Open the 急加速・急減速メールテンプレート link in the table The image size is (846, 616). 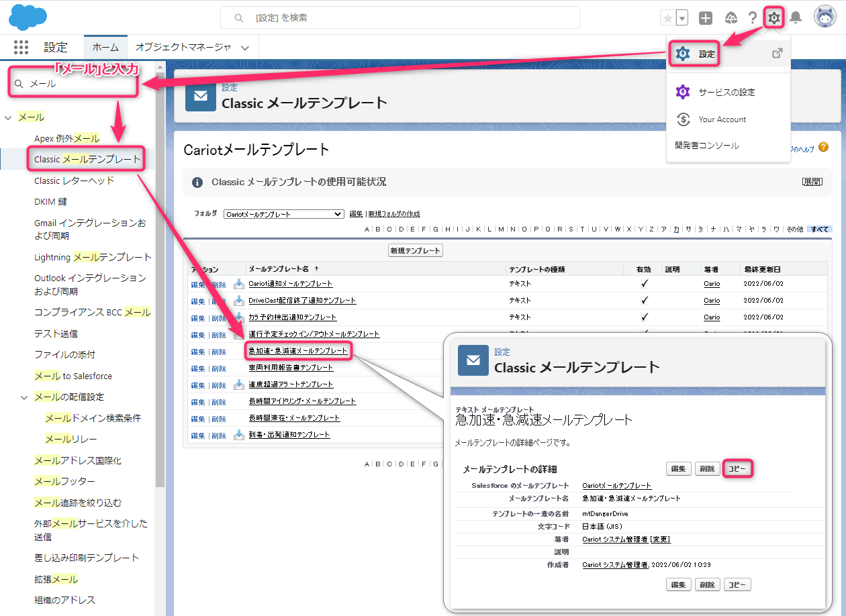click(297, 350)
